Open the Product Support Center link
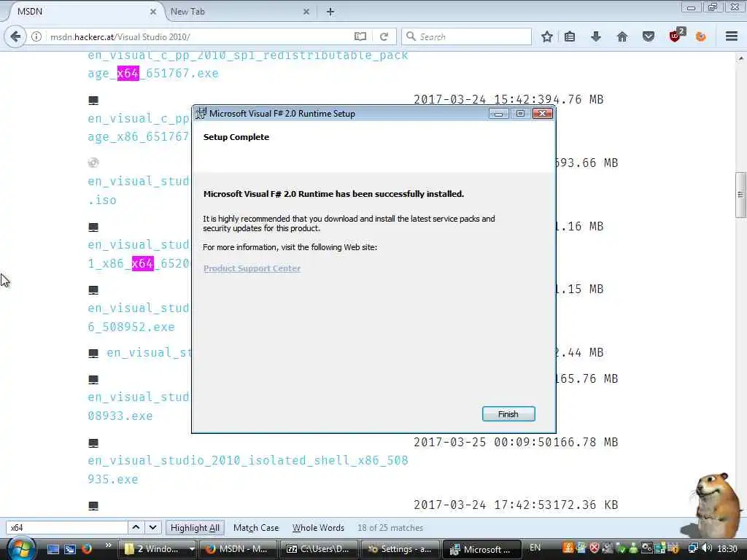The image size is (747, 560). (252, 268)
